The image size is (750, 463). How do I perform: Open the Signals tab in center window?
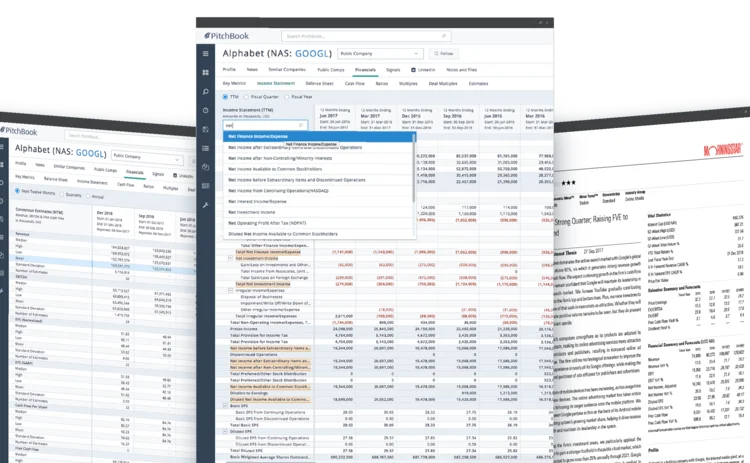[x=393, y=70]
